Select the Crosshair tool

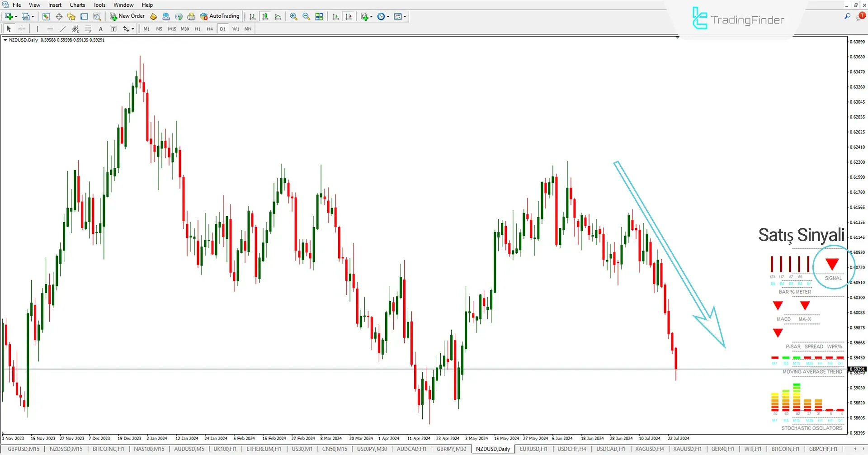click(x=22, y=29)
